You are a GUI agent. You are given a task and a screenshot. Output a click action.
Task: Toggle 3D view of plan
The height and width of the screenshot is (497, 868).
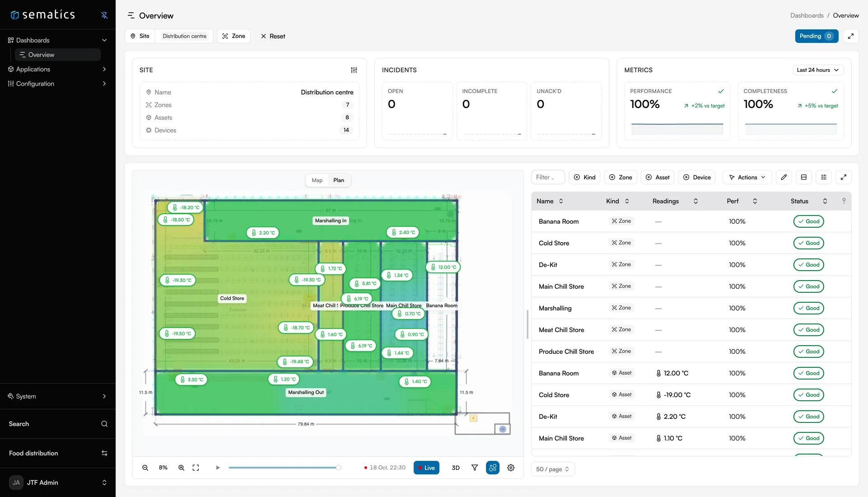(x=456, y=468)
